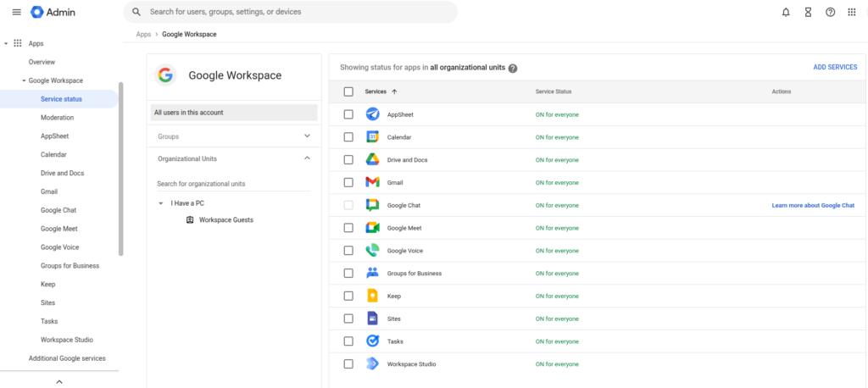Click the search magnifier icon
Image resolution: width=868 pixels, height=388 pixels.
pos(136,12)
